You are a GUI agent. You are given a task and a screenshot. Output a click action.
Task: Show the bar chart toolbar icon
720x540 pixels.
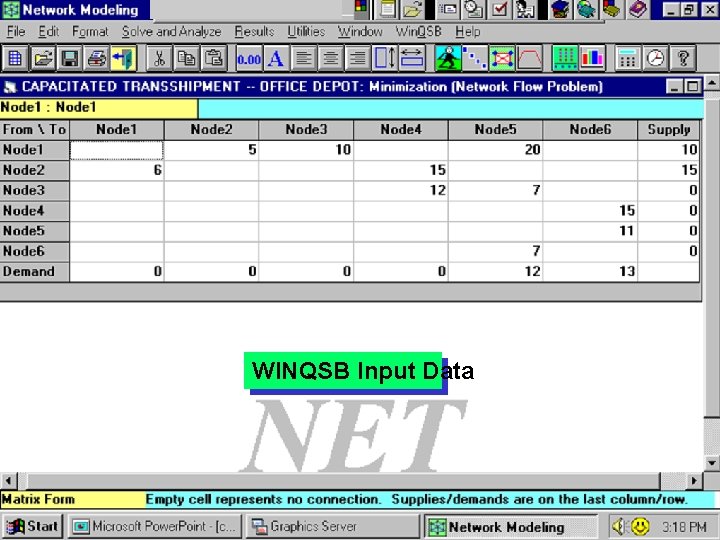(x=592, y=58)
